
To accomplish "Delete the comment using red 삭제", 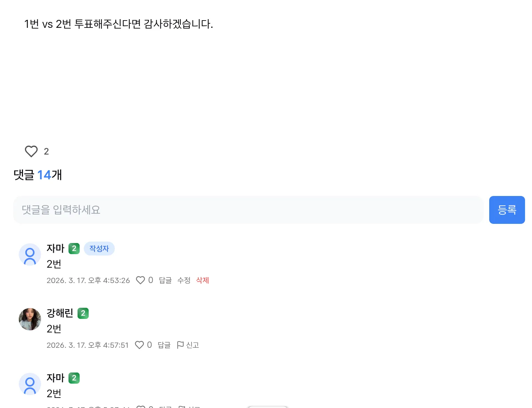I will [202, 280].
